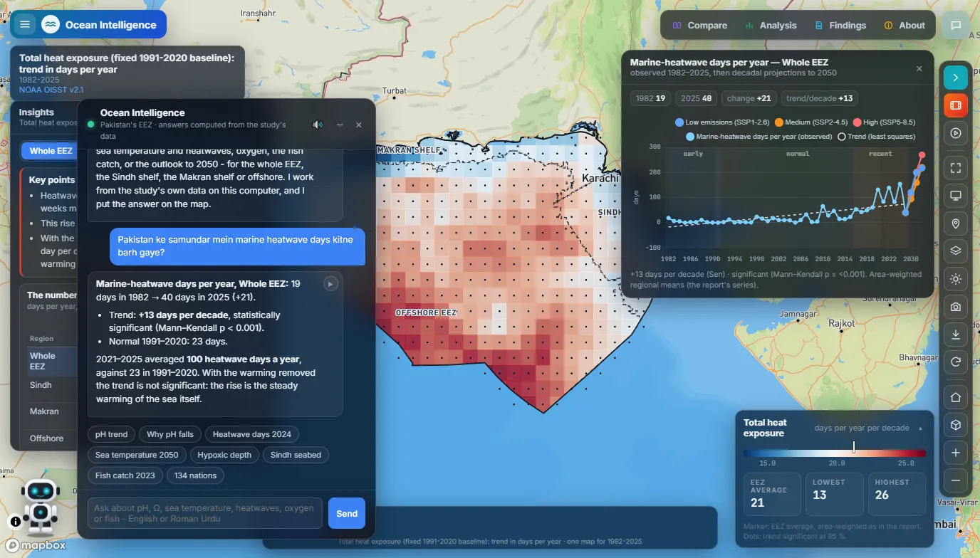The image size is (980, 558).
Task: Click the 'Sea temperature 2050' suggestion chip
Action: pos(137,455)
